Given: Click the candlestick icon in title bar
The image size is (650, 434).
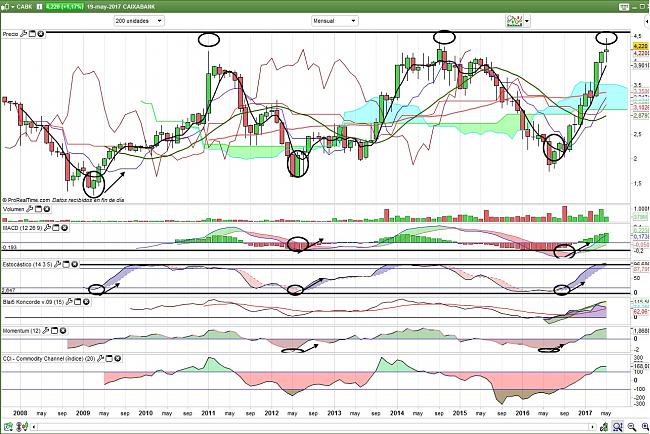Looking at the screenshot, I should pyautogui.click(x=5, y=7).
